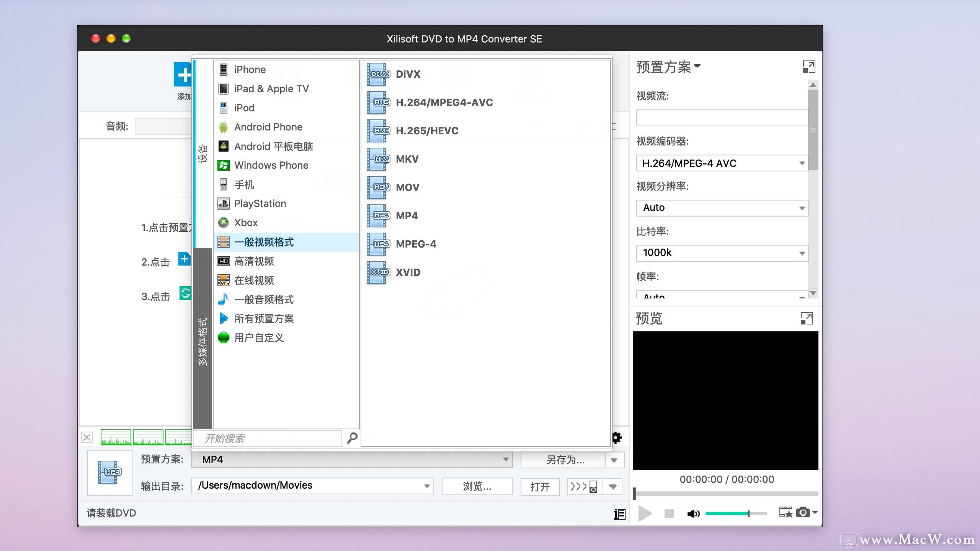Open the 预置方案 MP4 combo box
Viewport: 980px width, 551px height.
tap(352, 460)
